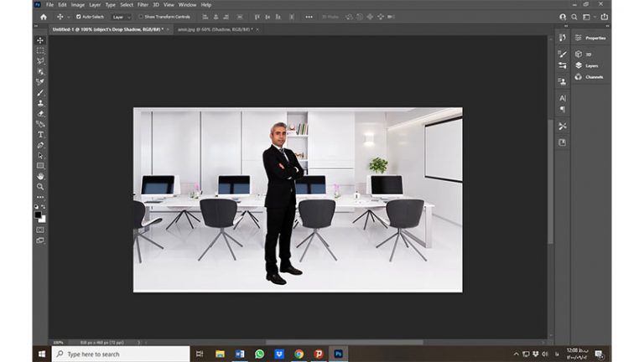
Task: Open the Image menu
Action: point(78,5)
